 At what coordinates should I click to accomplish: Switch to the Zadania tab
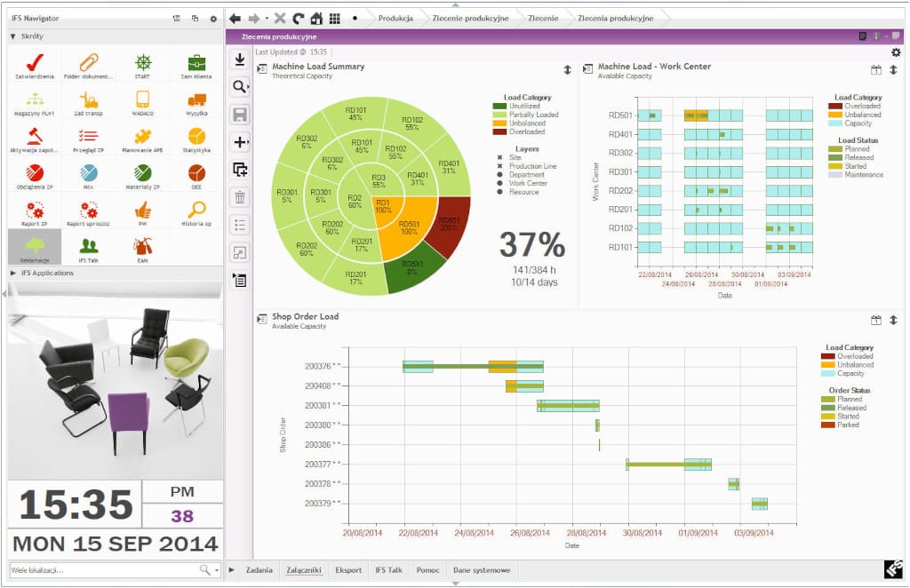[259, 569]
